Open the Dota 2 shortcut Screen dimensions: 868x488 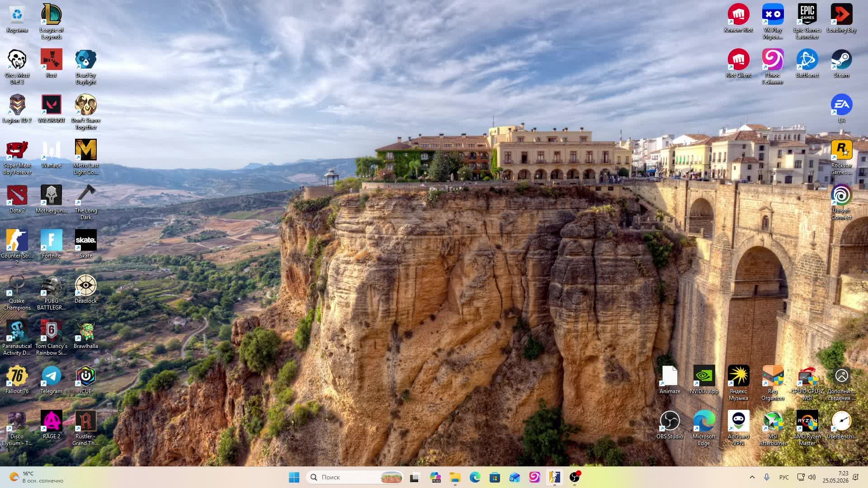(x=17, y=199)
